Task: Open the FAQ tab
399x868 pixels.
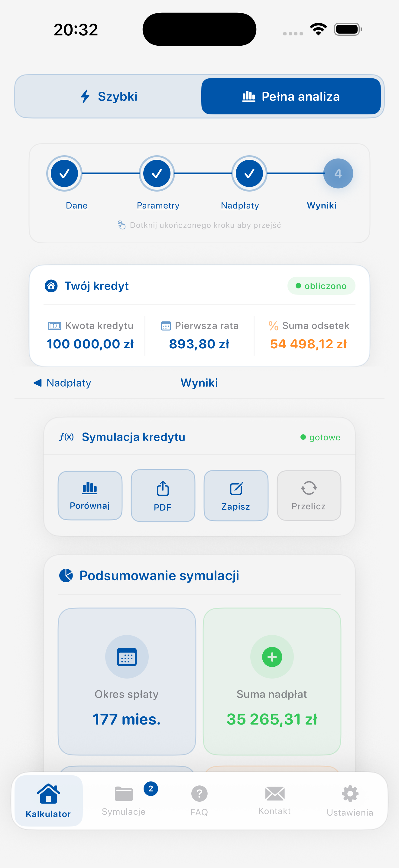Action: click(199, 801)
